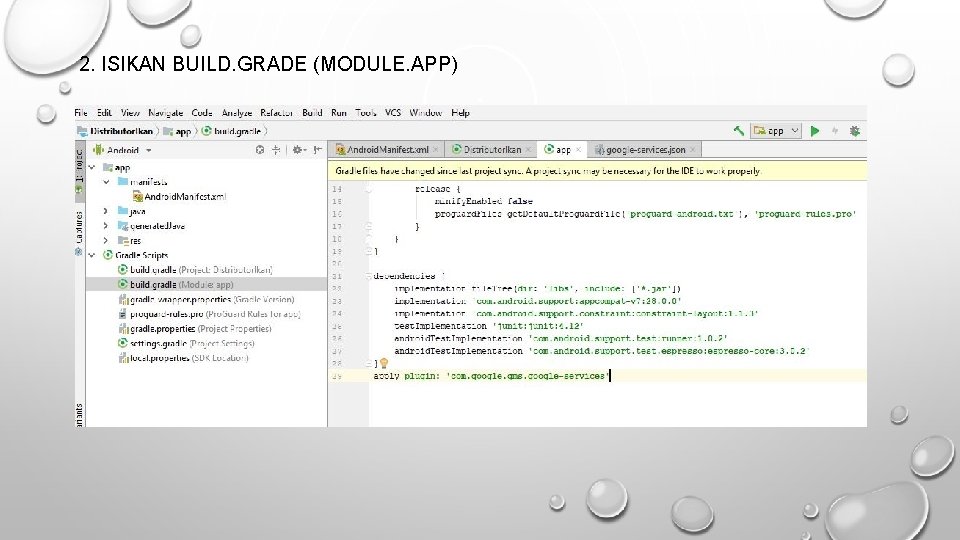
Task: Expand the java folder
Action: [105, 211]
